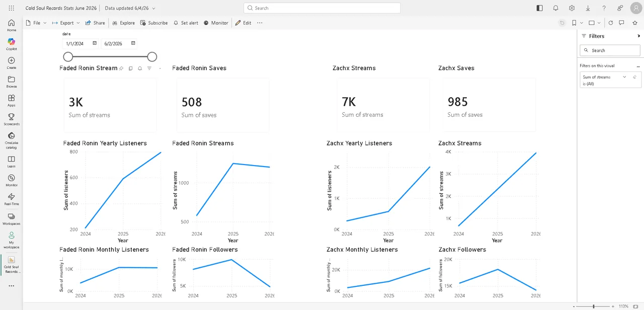
Task: Open the Export dropdown menu
Action: click(65, 23)
